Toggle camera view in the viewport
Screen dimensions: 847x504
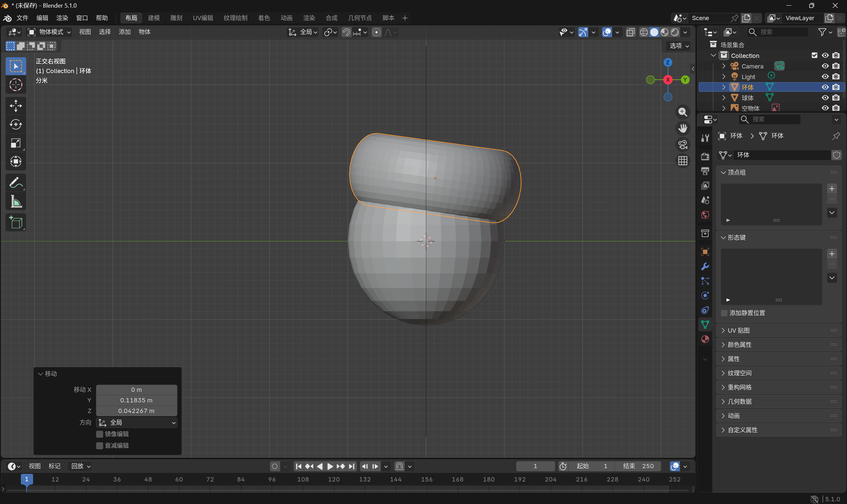tap(682, 144)
